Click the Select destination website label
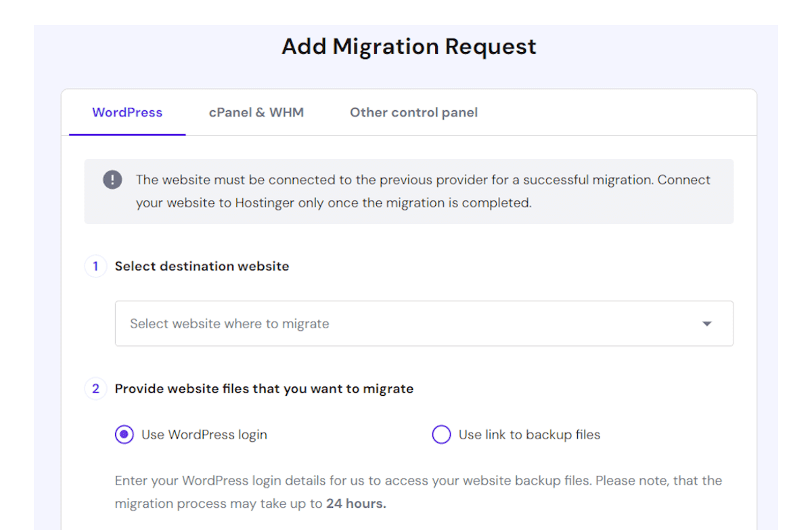The height and width of the screenshot is (530, 812). 202,266
